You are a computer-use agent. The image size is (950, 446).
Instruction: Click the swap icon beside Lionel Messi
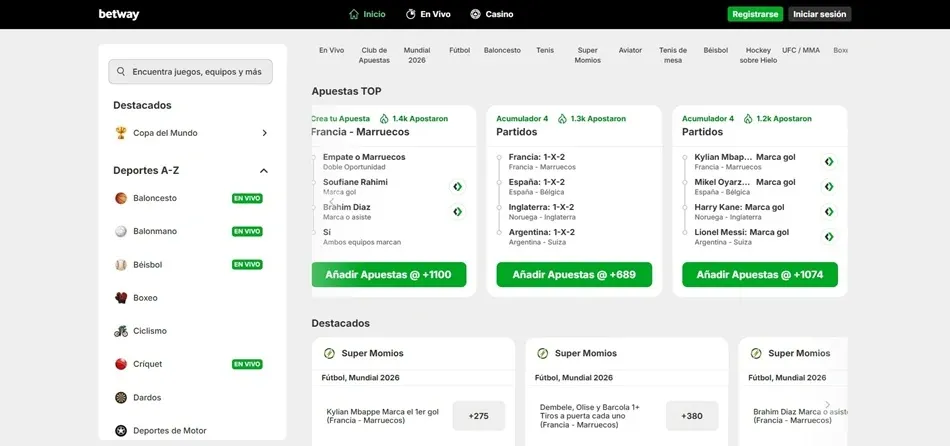(x=829, y=236)
